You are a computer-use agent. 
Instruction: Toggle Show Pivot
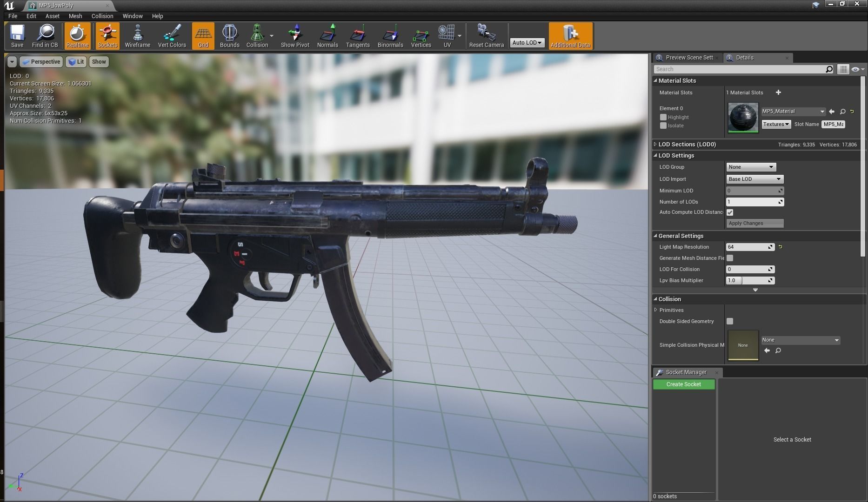pos(295,36)
